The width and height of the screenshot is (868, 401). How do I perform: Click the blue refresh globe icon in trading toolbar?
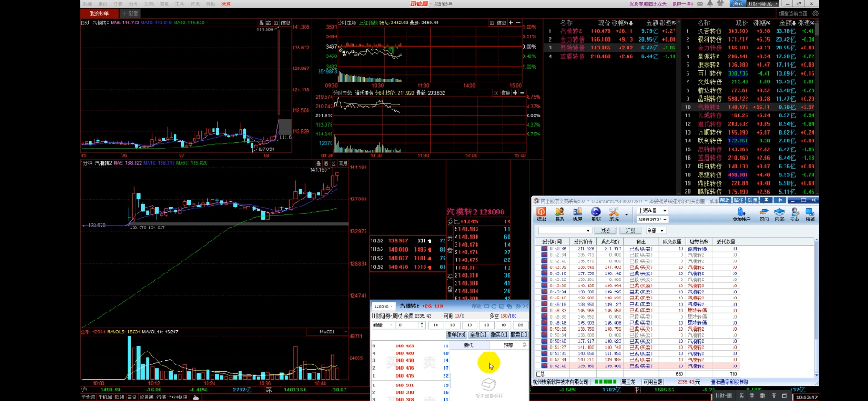(x=595, y=212)
